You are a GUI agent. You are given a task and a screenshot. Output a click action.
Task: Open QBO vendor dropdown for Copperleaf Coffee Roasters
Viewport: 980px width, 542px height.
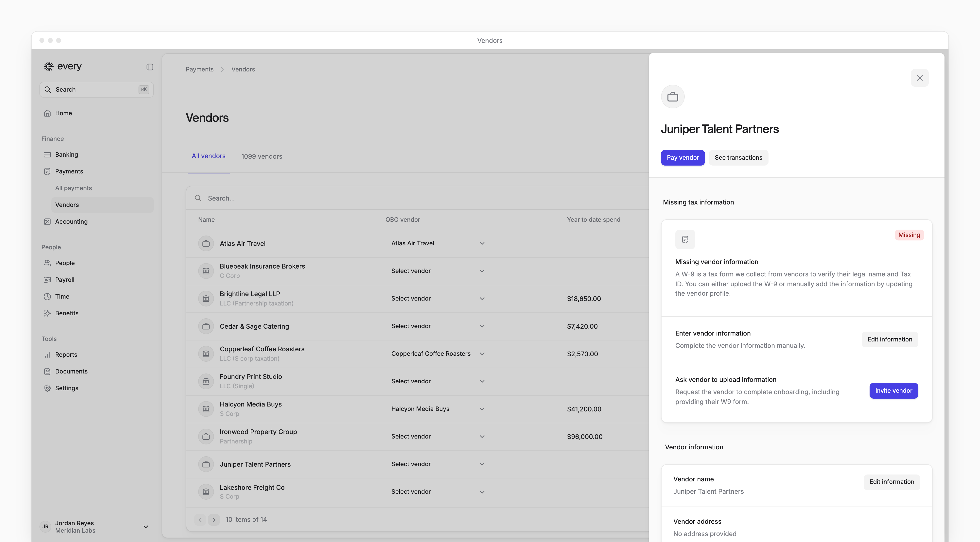[x=437, y=354]
